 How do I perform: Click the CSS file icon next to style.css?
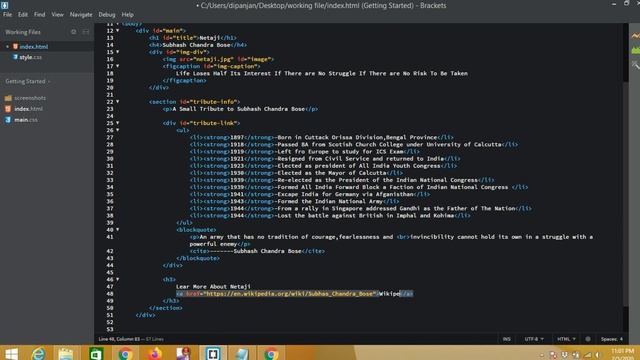point(15,57)
